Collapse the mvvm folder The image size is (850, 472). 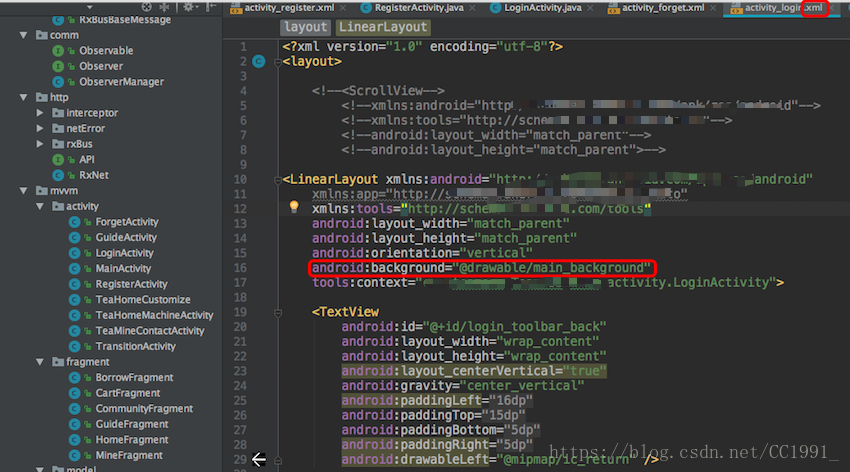23,191
